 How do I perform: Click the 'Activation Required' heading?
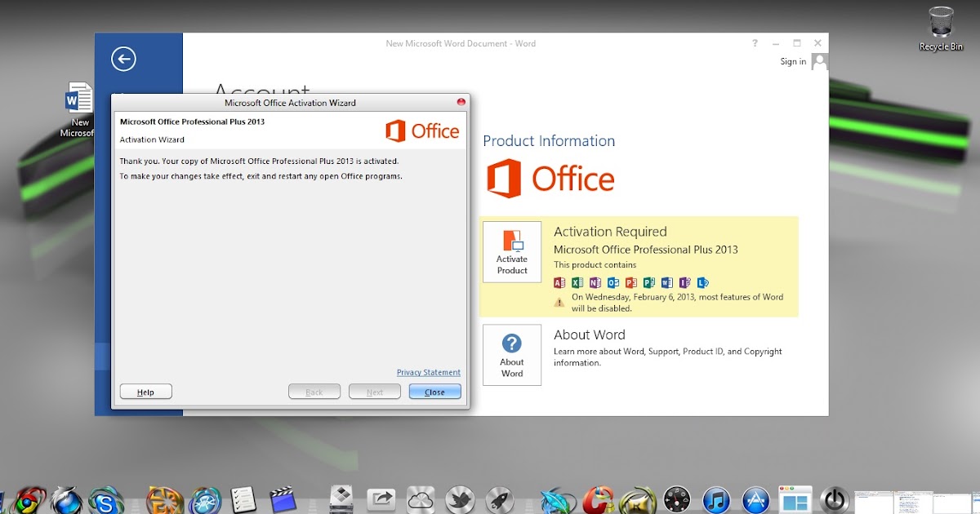pyautogui.click(x=610, y=232)
